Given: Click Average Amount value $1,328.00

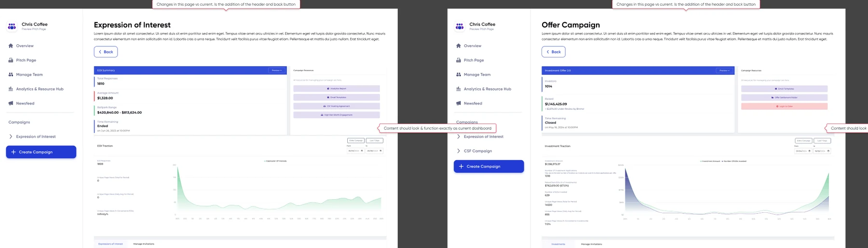Looking at the screenshot, I should click(x=105, y=98).
